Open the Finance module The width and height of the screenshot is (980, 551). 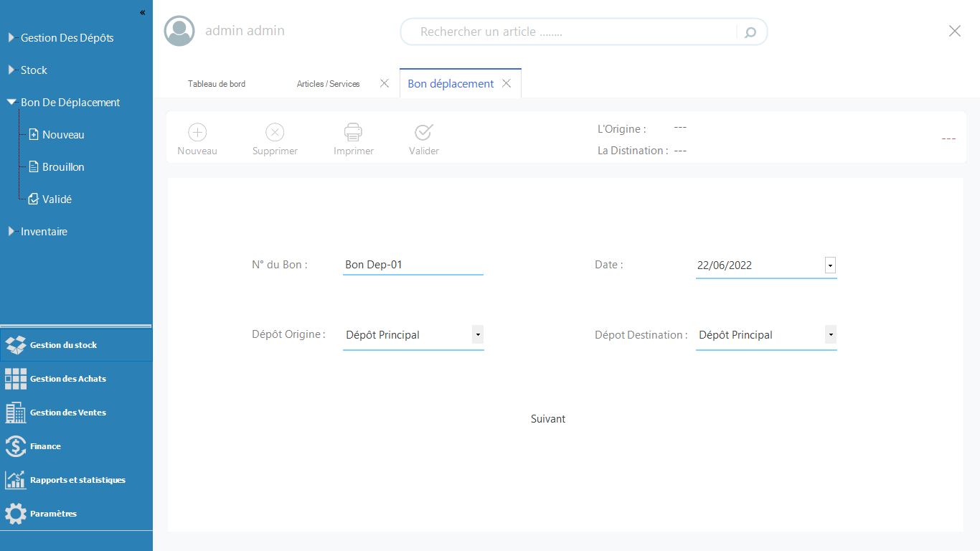[x=45, y=446]
